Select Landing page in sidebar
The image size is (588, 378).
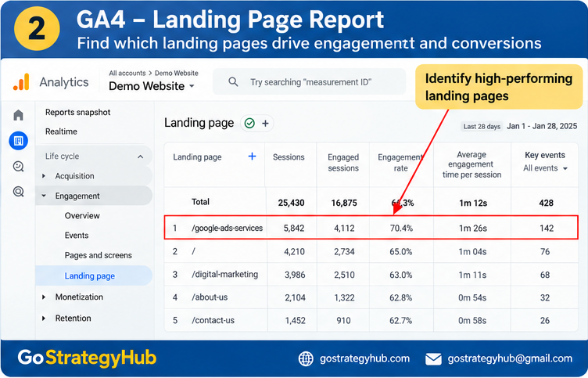94,276
